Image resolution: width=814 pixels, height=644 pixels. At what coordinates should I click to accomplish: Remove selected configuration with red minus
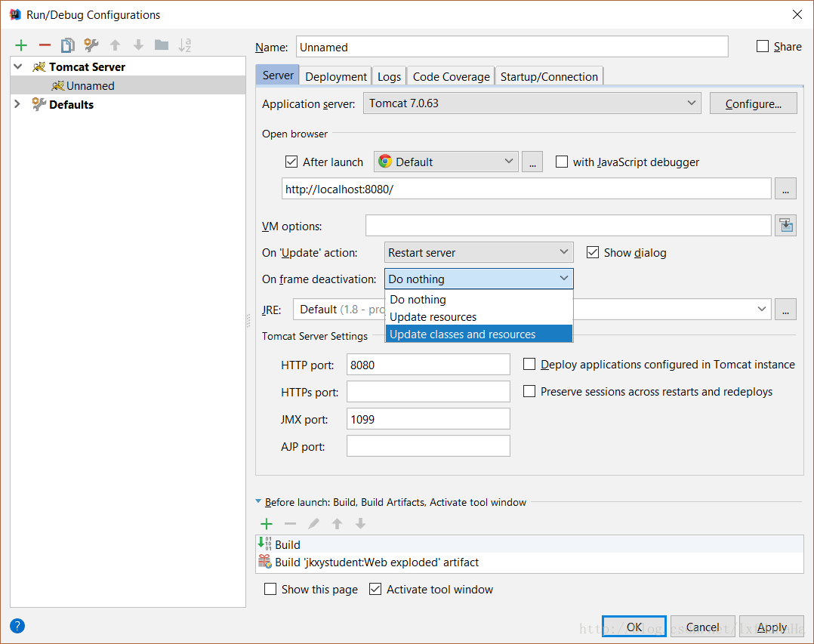[45, 45]
